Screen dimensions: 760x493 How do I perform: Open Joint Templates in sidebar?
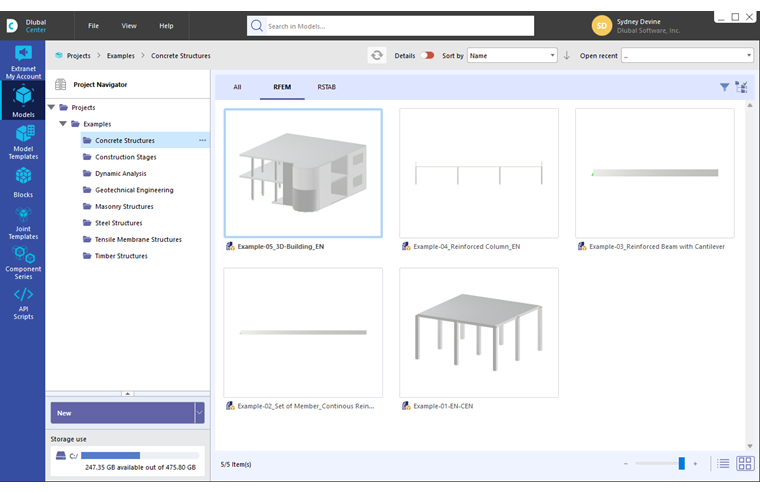[x=23, y=223]
